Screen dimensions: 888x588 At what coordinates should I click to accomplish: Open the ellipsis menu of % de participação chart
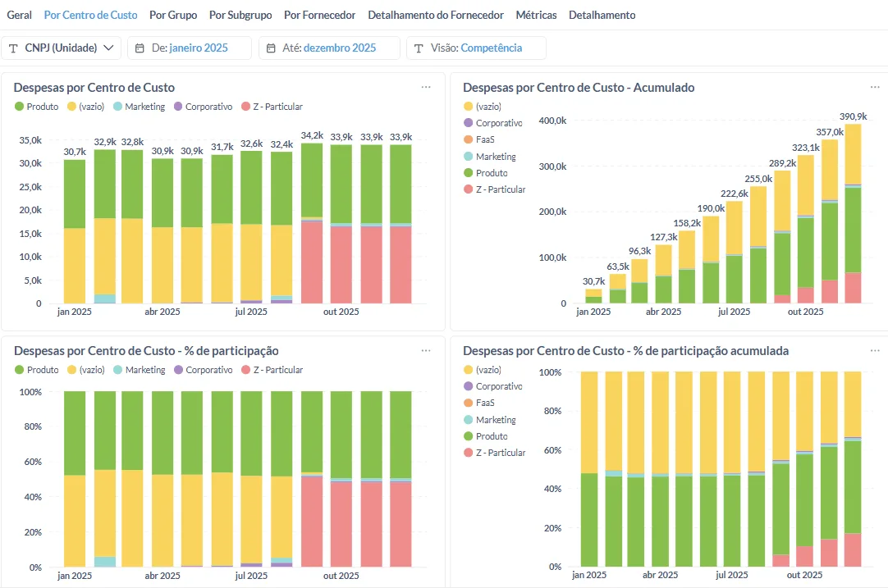(x=426, y=350)
